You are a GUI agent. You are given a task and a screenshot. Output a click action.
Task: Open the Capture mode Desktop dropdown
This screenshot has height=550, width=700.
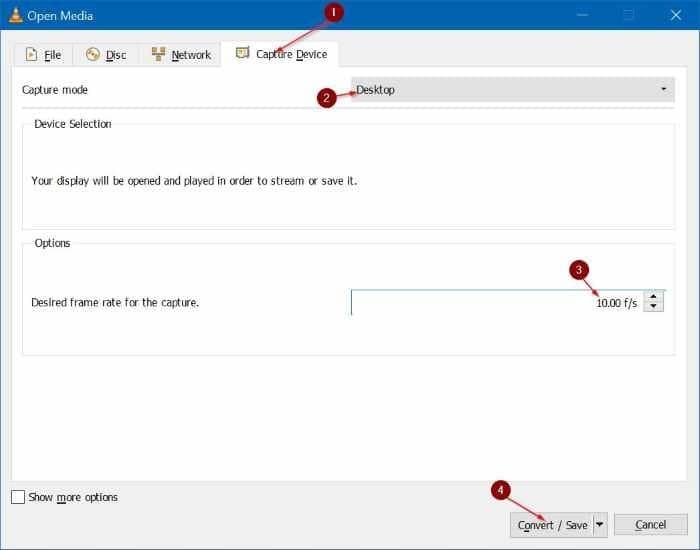pos(512,89)
